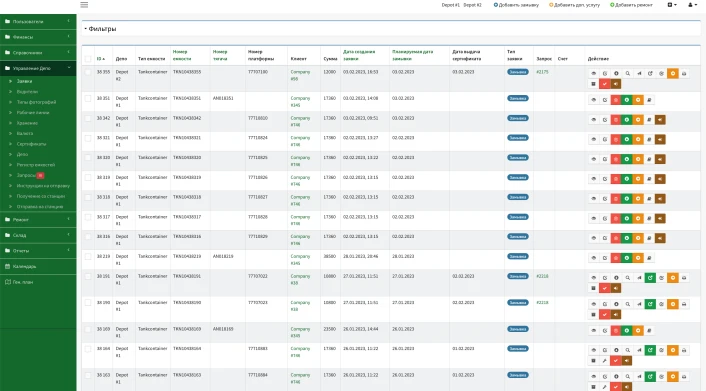This screenshot has width=706, height=391.
Task: Click the red checkmark icon in row 38355
Action: (x=605, y=84)
